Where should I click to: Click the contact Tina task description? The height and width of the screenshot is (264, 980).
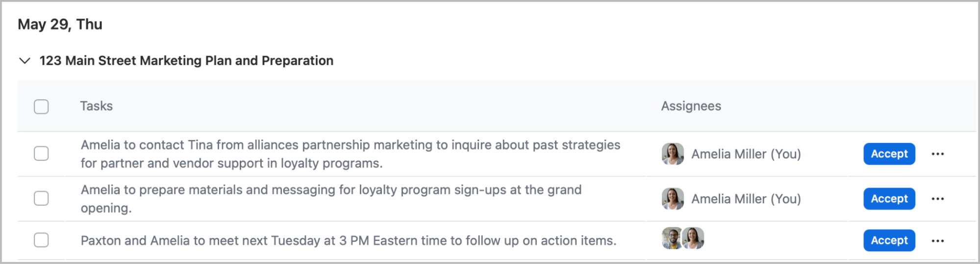[x=350, y=154]
